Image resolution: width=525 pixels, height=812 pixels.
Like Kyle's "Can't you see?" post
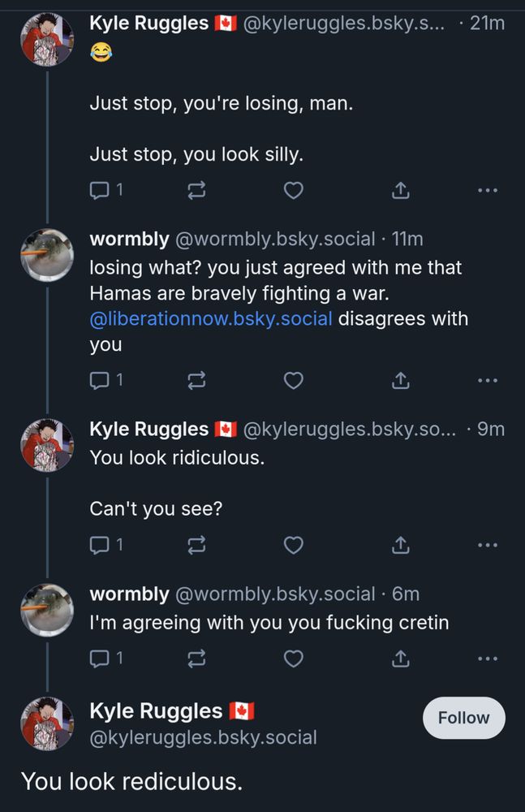294,546
